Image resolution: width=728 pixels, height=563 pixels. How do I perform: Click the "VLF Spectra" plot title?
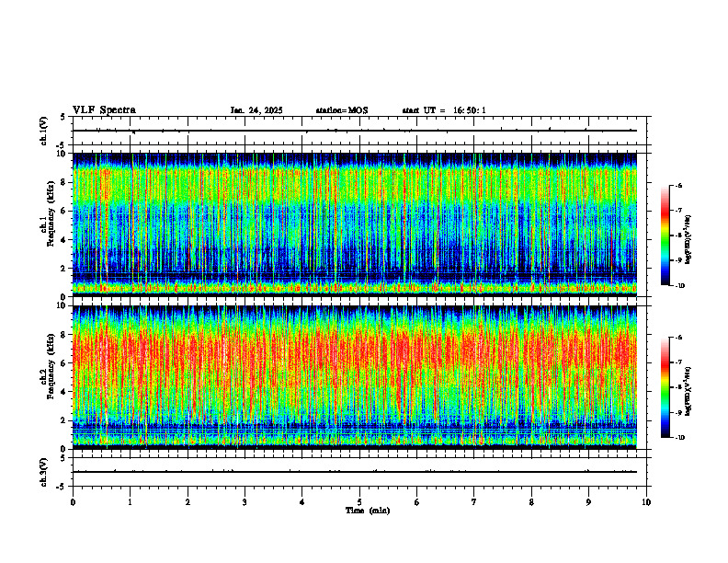(x=104, y=110)
